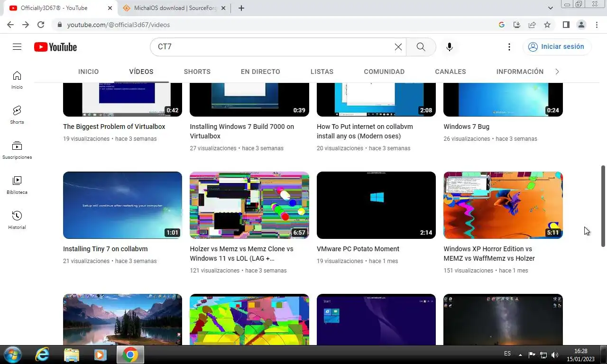
Task: Launch Internet Explorer from taskbar
Action: [x=42, y=355]
